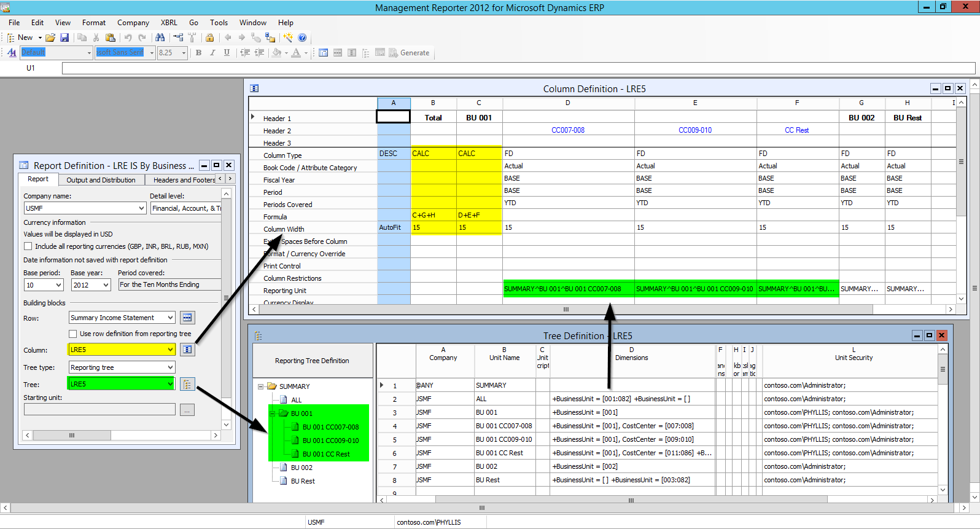Click the Starting unit browse ellipsis button
This screenshot has height=529, width=980.
point(187,410)
